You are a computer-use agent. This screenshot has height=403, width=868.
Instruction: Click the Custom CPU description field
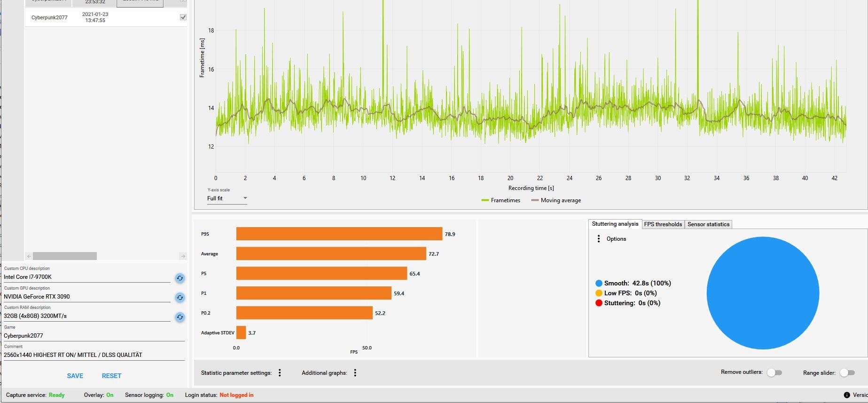coord(87,277)
